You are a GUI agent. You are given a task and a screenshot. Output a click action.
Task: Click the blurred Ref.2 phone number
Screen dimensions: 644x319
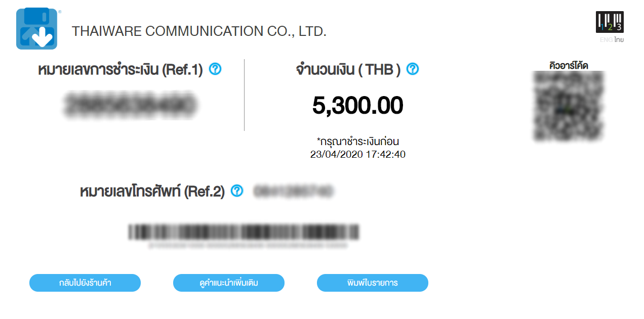(x=293, y=191)
